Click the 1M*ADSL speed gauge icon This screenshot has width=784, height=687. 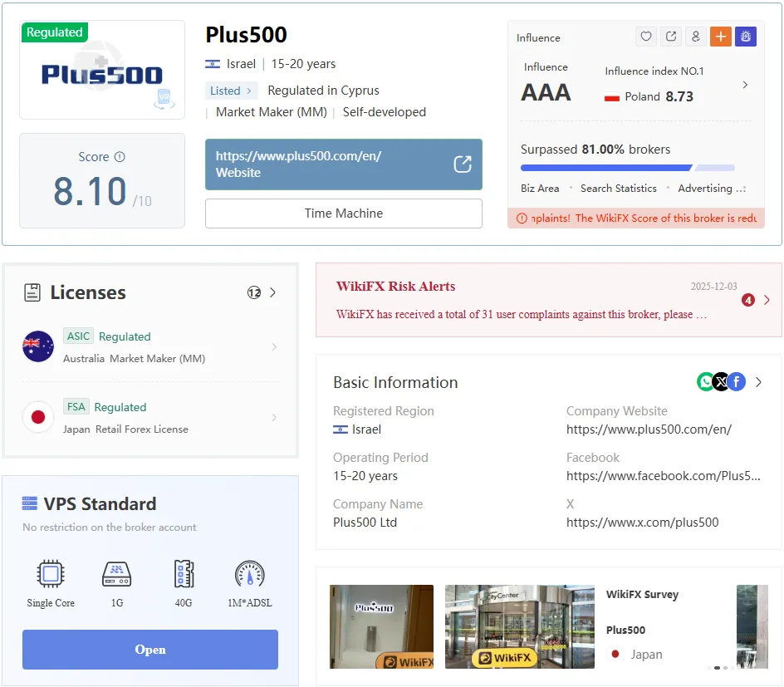[249, 573]
